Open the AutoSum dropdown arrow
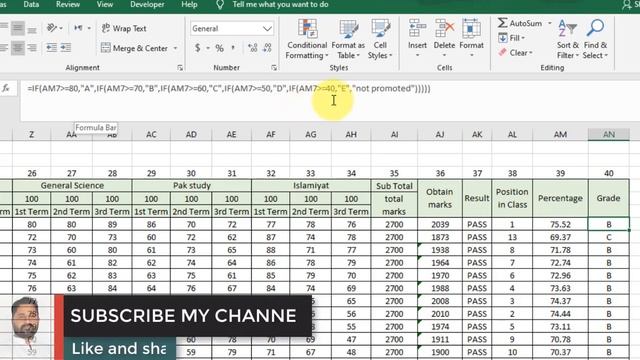This screenshot has width=640, height=360. [x=549, y=23]
